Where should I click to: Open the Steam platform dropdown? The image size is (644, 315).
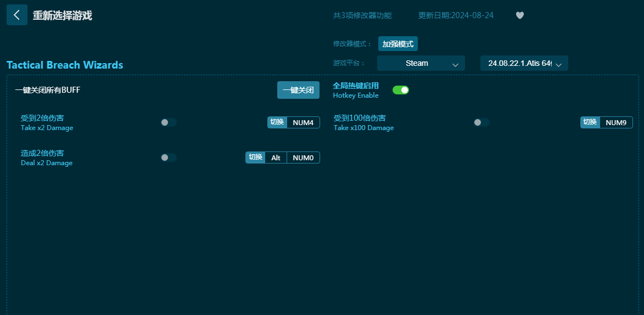click(x=421, y=63)
